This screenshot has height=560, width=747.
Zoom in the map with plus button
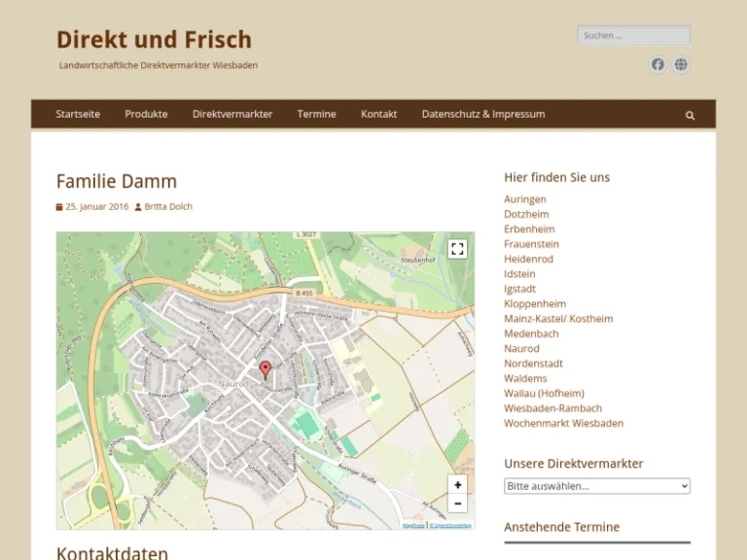[457, 485]
